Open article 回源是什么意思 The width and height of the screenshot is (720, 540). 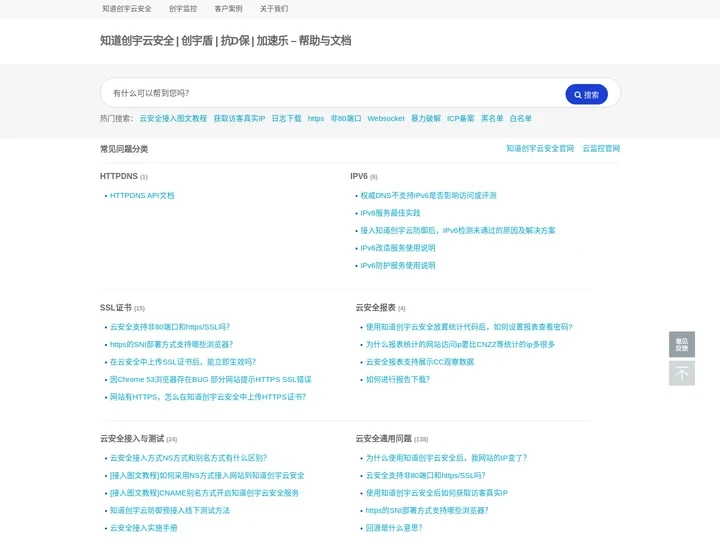click(x=394, y=528)
